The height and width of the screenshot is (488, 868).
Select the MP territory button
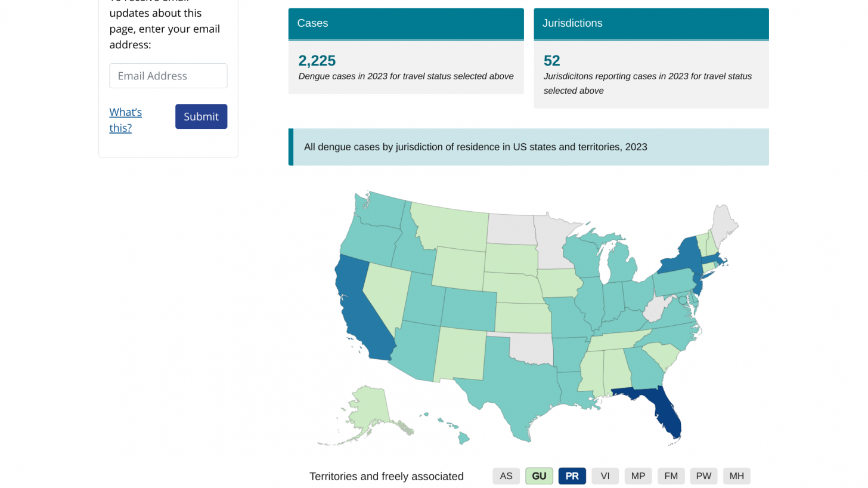click(638, 476)
